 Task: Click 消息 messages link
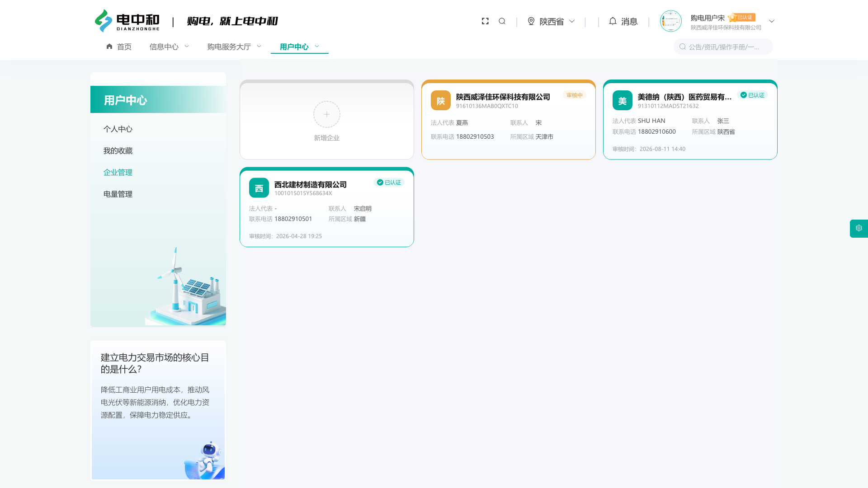(x=629, y=21)
